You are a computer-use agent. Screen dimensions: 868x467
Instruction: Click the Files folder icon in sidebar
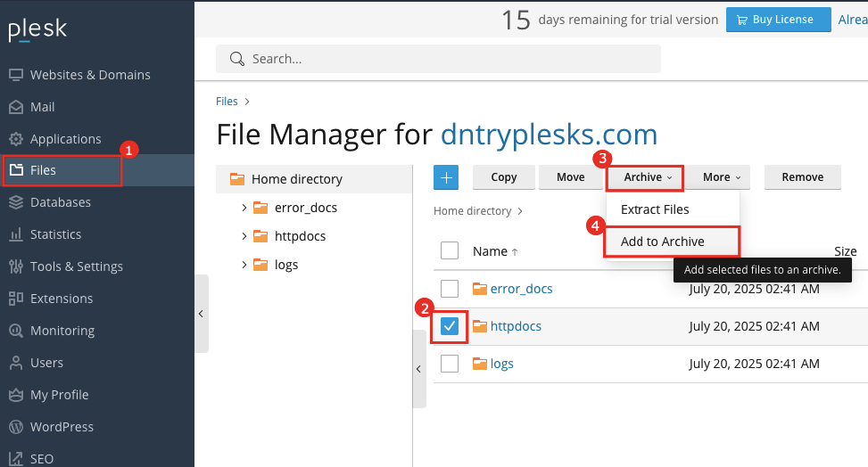[16, 170]
